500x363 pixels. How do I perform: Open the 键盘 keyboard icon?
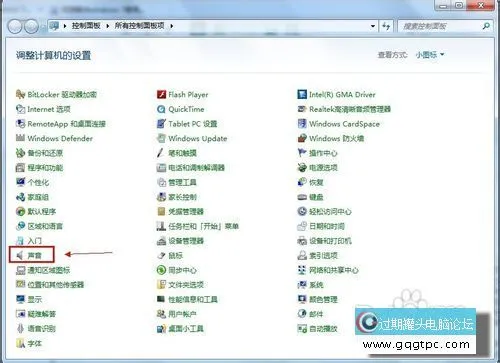(302, 197)
